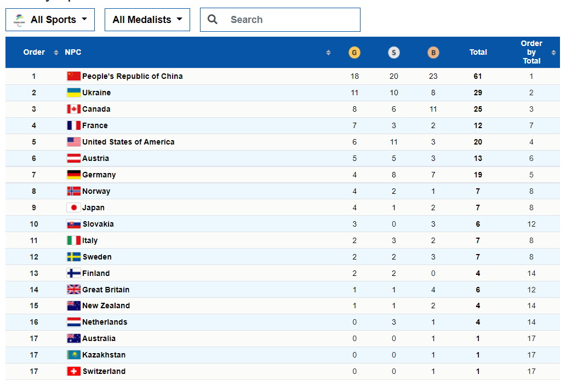The image size is (566, 392).
Task: Click the Switzerland flag icon
Action: 73,371
